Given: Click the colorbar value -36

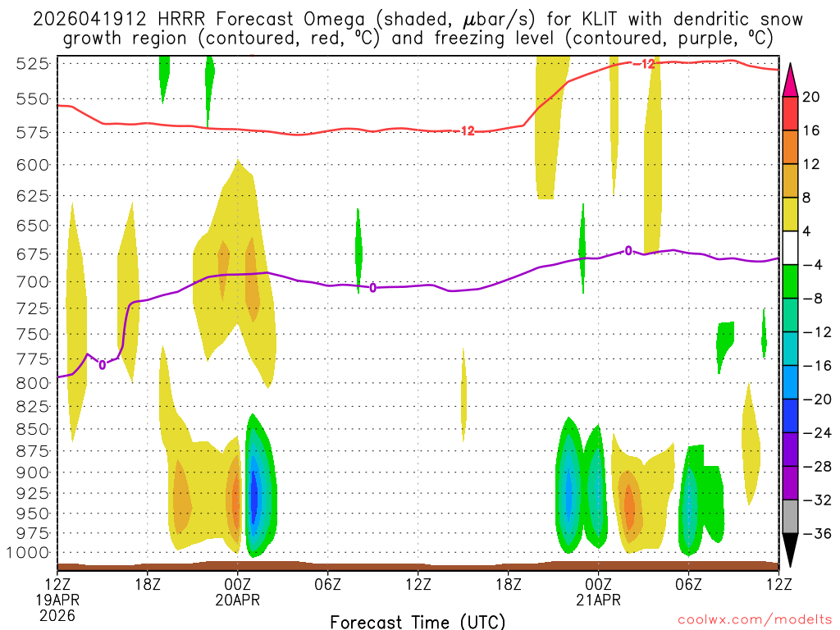Looking at the screenshot, I should pos(817,533).
